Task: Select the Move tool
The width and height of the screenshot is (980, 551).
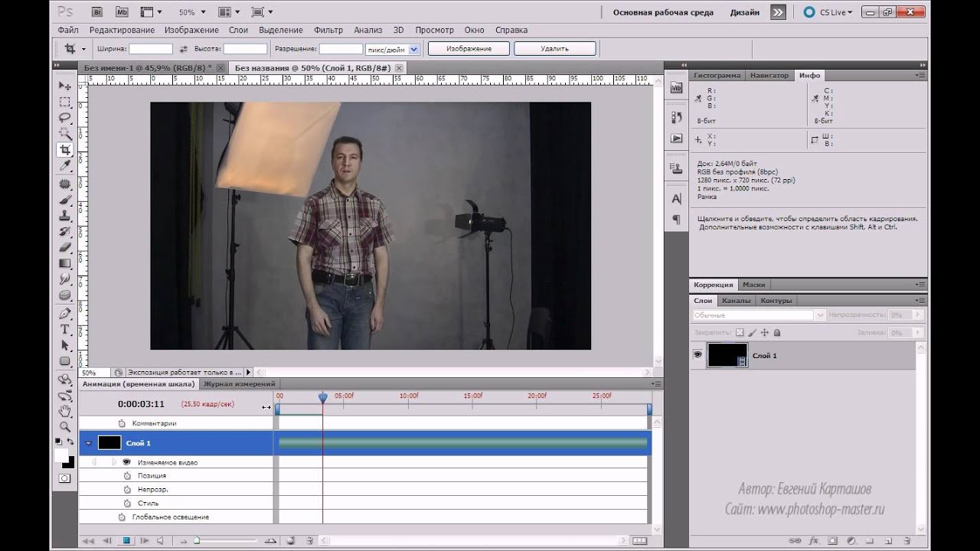Action: pyautogui.click(x=65, y=86)
